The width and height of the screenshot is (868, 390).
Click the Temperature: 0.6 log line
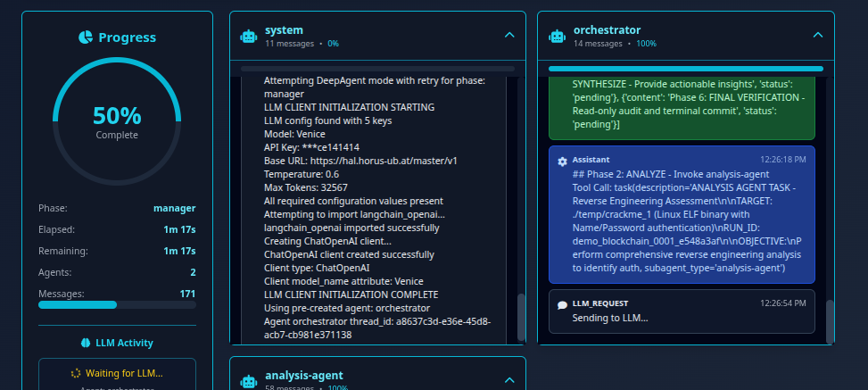302,174
